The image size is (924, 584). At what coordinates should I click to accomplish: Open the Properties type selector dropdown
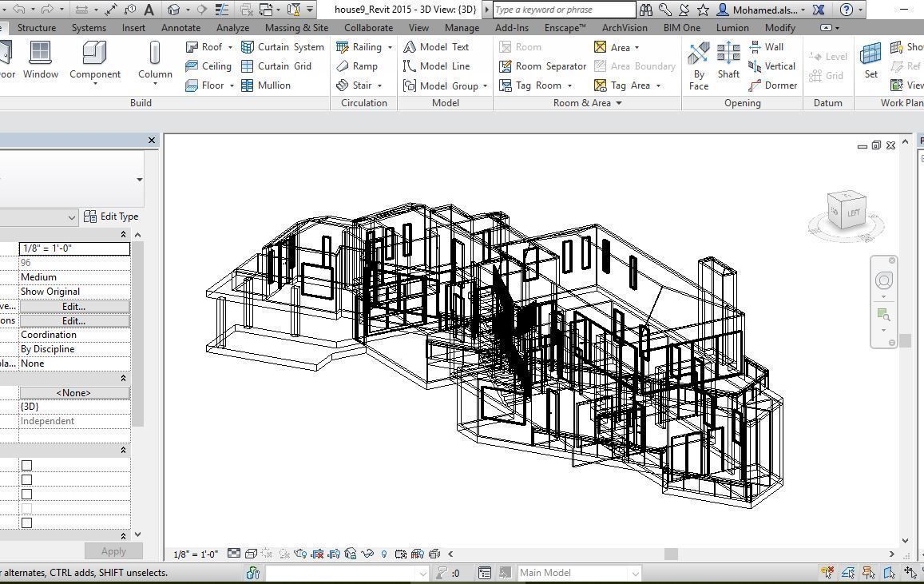pos(139,180)
